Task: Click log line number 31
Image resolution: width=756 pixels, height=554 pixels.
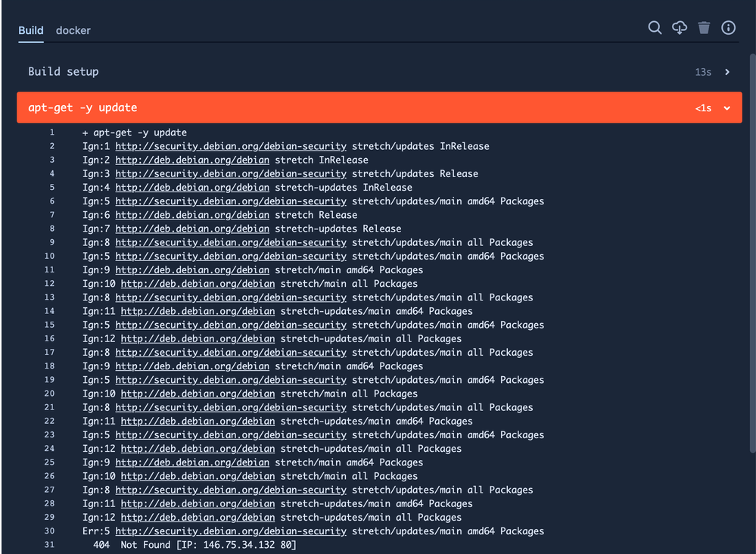Action: (49, 544)
